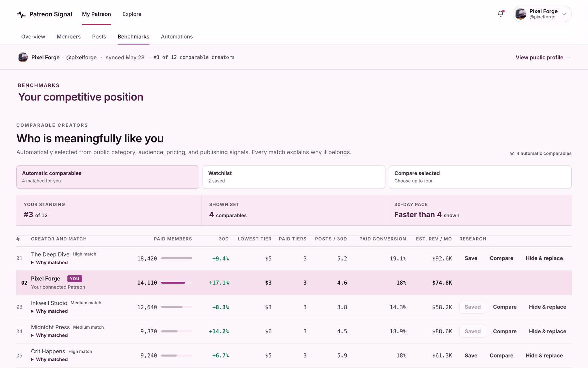This screenshot has width=588, height=368.
Task: Hide & replace The Deep Dive
Action: tap(544, 258)
